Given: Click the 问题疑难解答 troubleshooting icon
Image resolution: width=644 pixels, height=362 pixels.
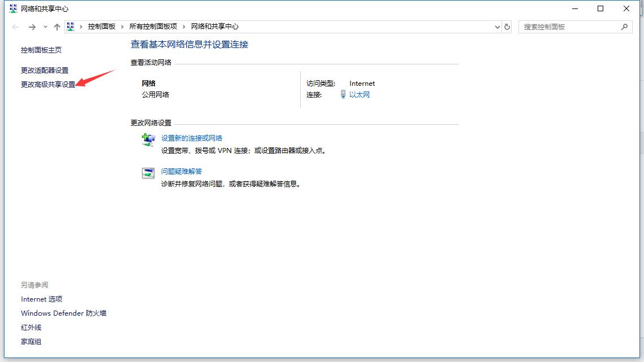Looking at the screenshot, I should [148, 173].
